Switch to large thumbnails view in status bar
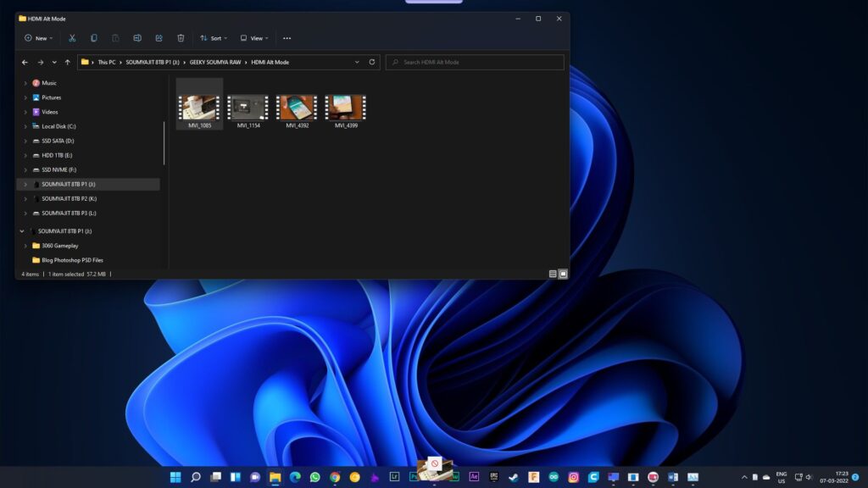Viewport: 868px width, 488px height. coord(563,274)
